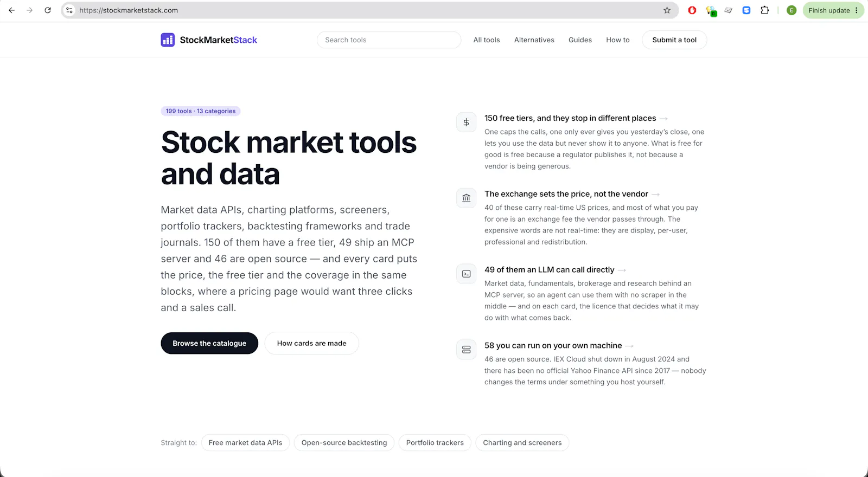Open the grey paper-plane extension icon
Screen dimensions: 868x477
pyautogui.click(x=729, y=10)
